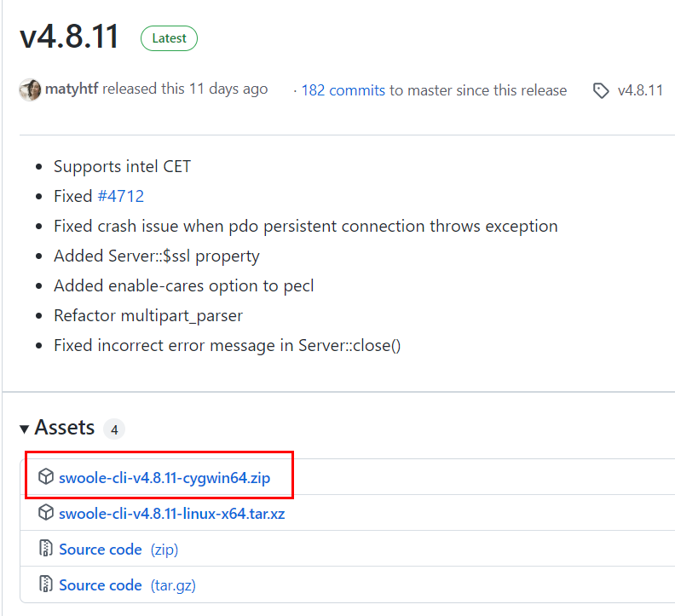
Task: Open matyhtf's user profile link
Action: [73, 89]
